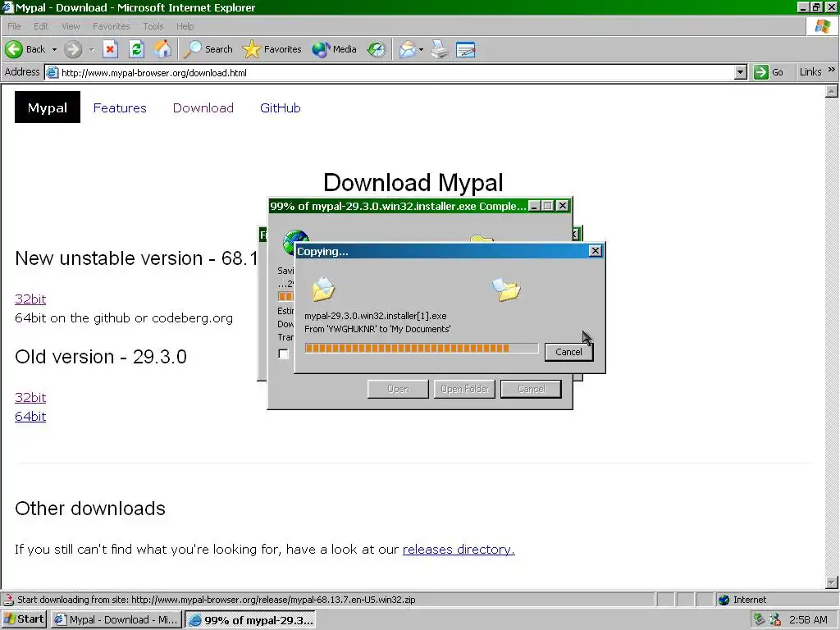This screenshot has width=840, height=630.
Task: Expand the Links toolbar chevron
Action: pyautogui.click(x=832, y=70)
